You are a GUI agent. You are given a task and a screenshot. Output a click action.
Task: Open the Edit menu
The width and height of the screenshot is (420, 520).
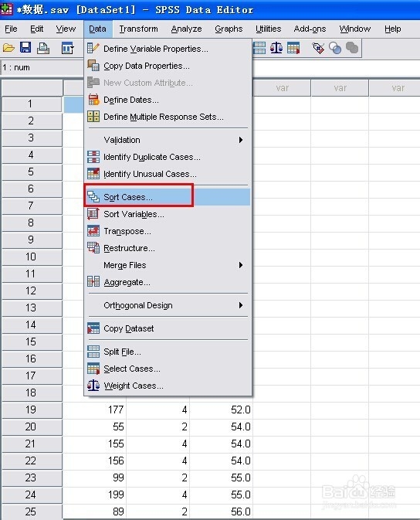tap(36, 29)
